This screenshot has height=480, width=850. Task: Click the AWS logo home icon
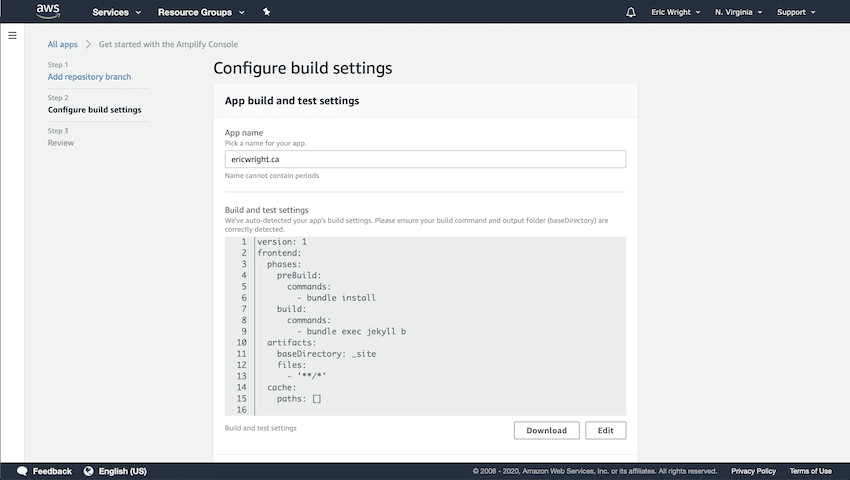point(49,12)
